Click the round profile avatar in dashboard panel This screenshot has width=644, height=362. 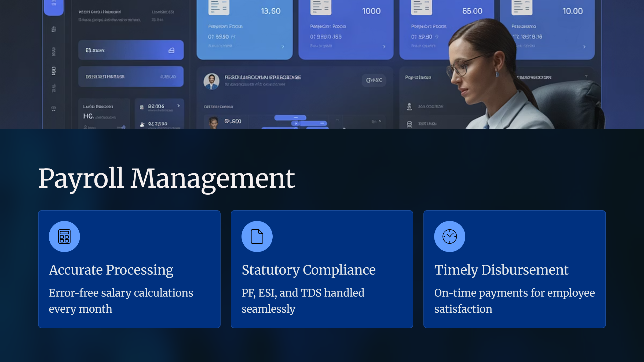(211, 81)
